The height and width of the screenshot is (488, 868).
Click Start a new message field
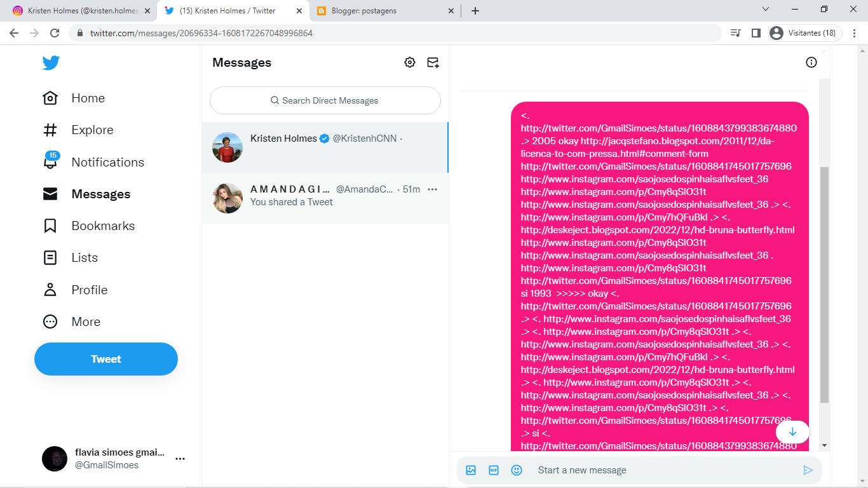pyautogui.click(x=664, y=470)
